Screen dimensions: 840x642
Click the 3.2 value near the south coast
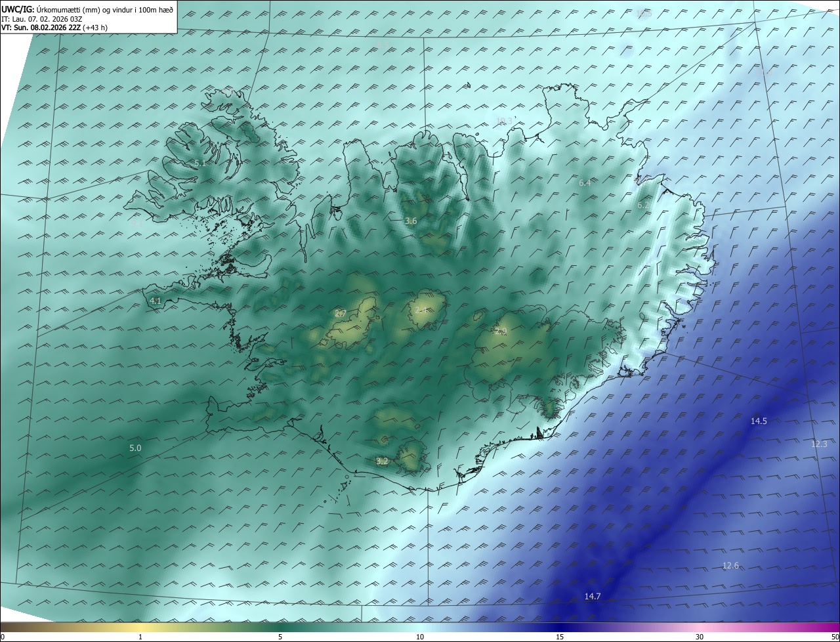tap(382, 461)
